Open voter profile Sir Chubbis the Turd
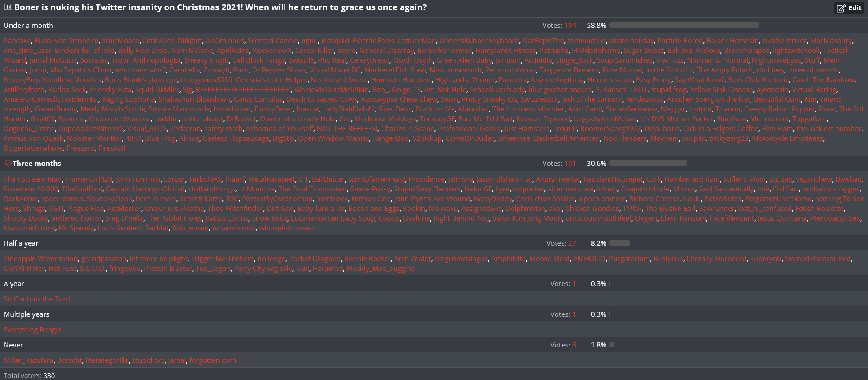The height and width of the screenshot is (380, 868). 37,299
